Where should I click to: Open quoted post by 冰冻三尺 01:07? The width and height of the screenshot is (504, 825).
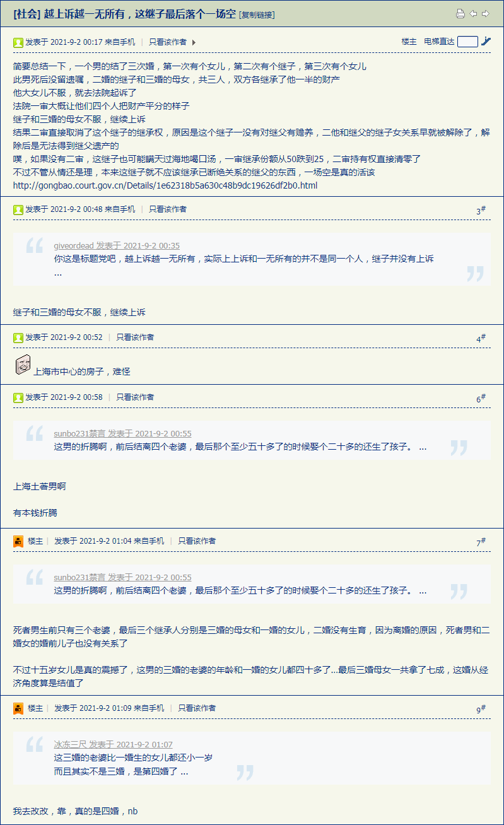(113, 745)
